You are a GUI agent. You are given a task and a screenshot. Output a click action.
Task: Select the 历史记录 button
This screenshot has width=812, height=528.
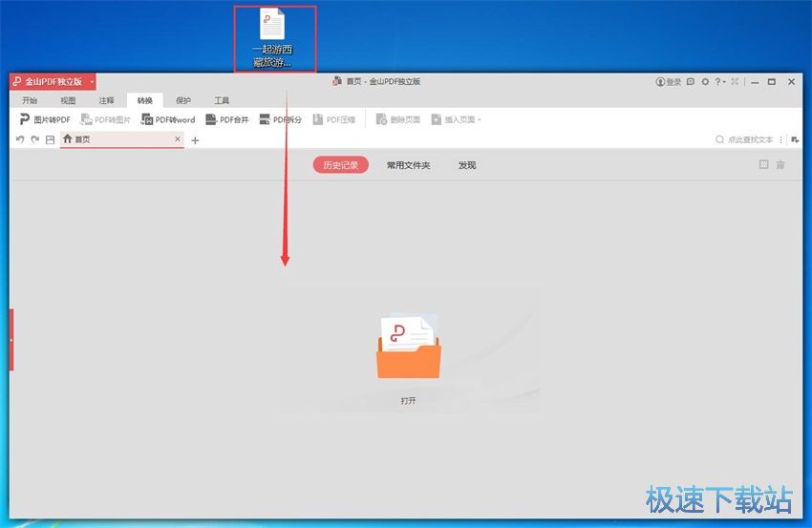[x=341, y=165]
